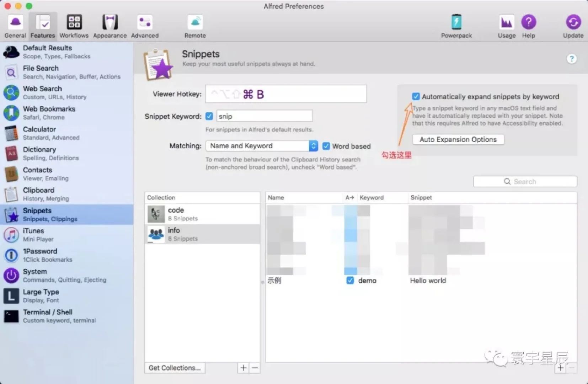Open the Usage statistics icon
Image resolution: width=588 pixels, height=384 pixels.
506,26
